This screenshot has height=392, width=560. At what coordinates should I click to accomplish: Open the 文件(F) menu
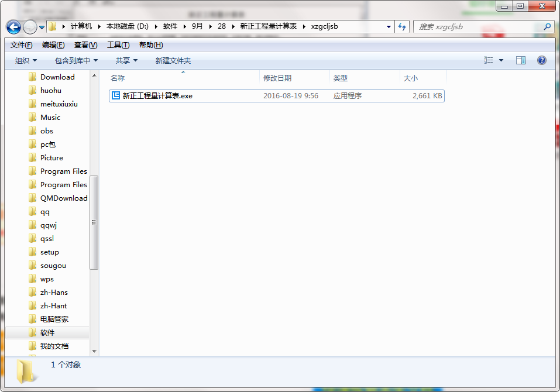click(22, 45)
